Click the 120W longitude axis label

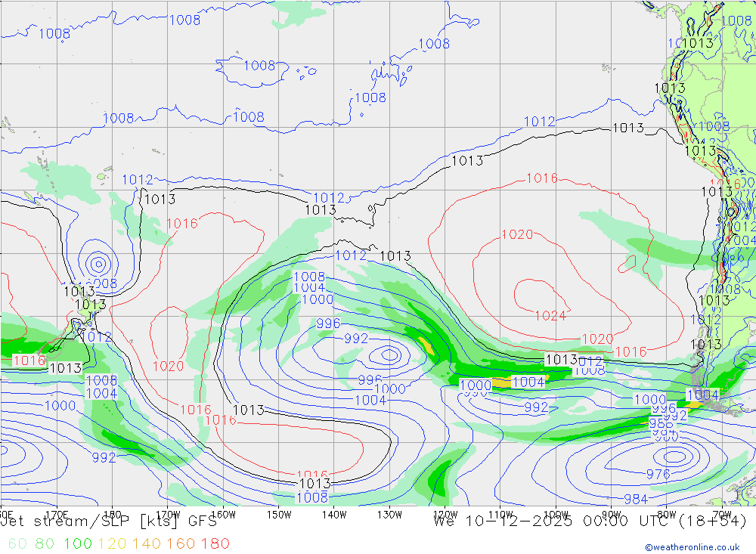(445, 515)
